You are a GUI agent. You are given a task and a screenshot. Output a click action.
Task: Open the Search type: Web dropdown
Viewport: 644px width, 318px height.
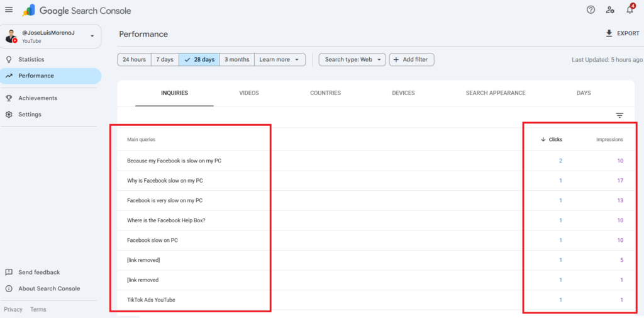point(352,60)
